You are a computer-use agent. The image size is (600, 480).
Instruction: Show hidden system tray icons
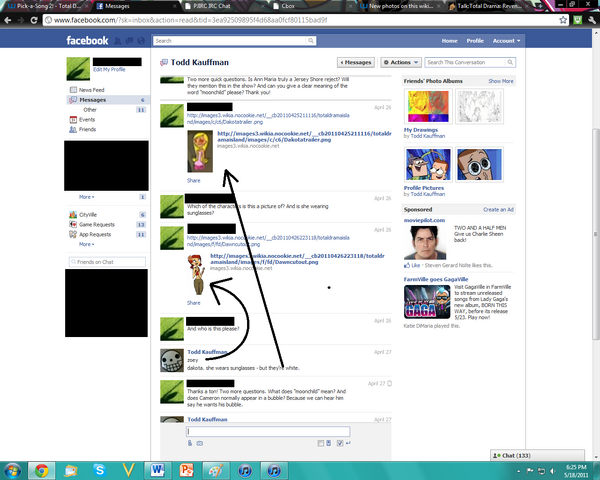518,471
